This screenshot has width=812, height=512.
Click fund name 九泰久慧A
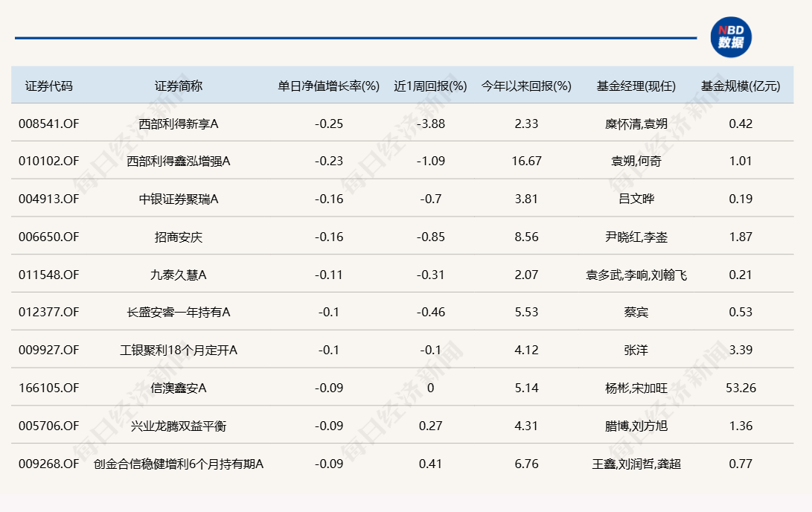[178, 275]
